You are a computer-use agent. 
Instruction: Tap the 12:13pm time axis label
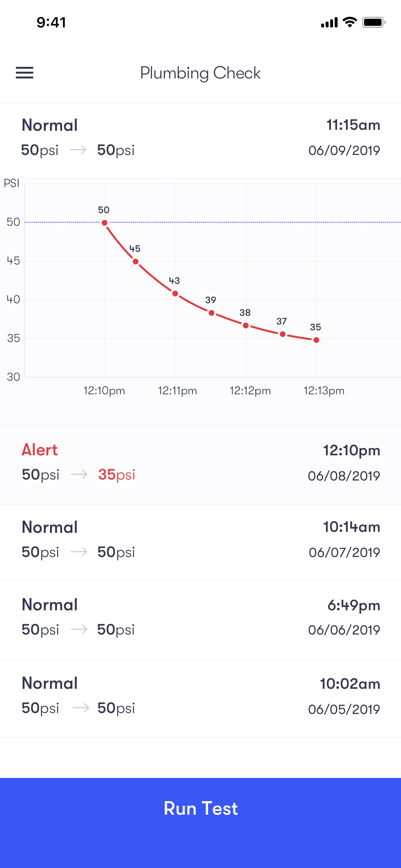(x=324, y=391)
